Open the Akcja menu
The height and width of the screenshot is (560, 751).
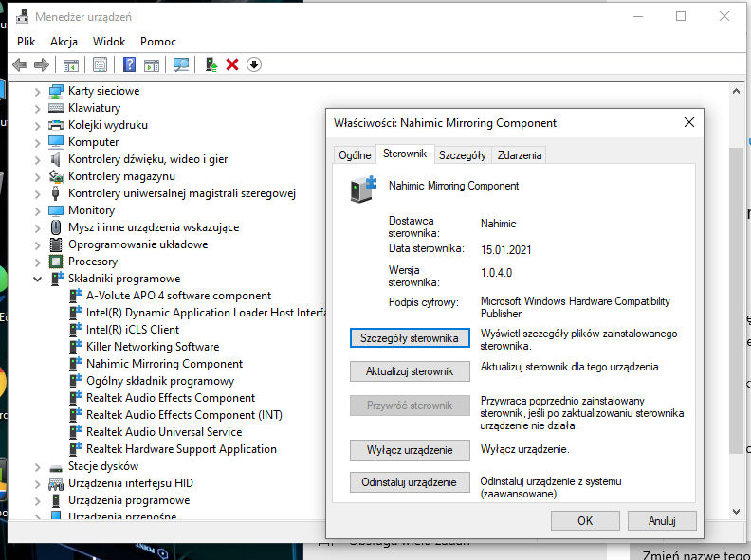pos(64,42)
